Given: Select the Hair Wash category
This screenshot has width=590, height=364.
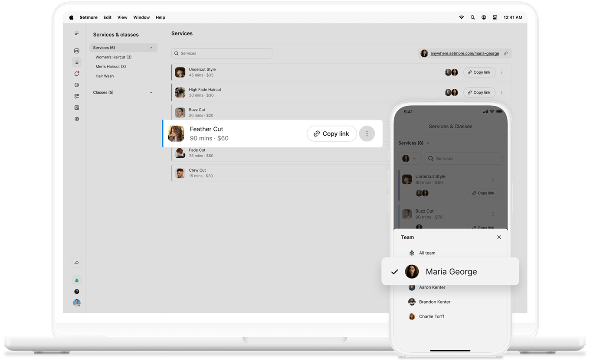Looking at the screenshot, I should click(x=105, y=76).
